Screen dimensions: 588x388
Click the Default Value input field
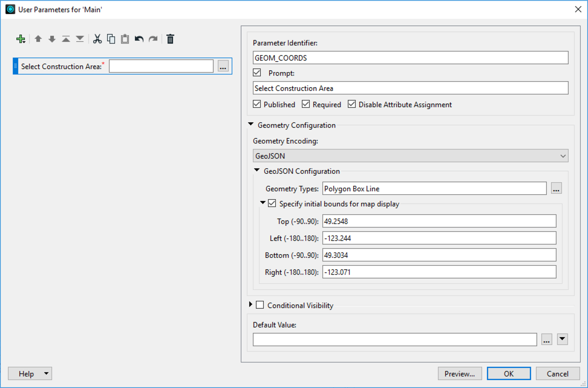(395, 340)
